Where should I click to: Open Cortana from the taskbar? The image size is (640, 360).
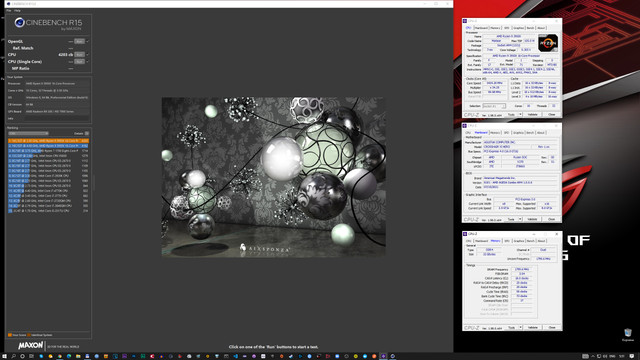point(22,356)
